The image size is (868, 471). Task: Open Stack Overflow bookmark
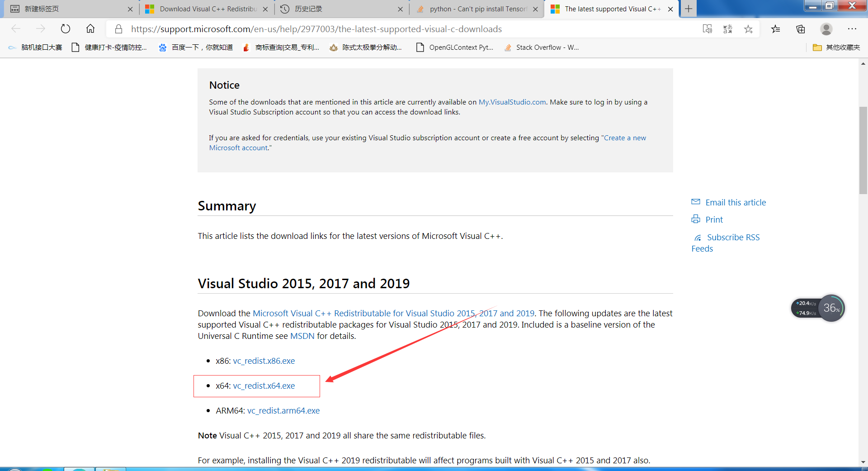(541, 48)
